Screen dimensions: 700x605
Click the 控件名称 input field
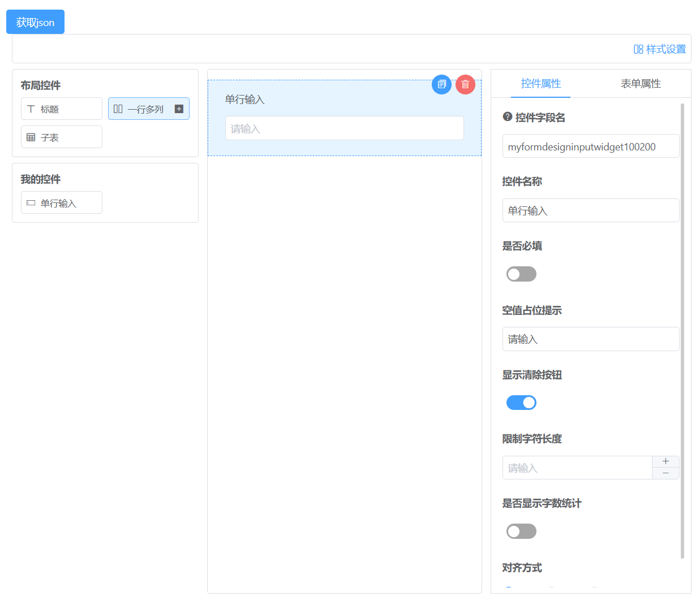(x=591, y=210)
